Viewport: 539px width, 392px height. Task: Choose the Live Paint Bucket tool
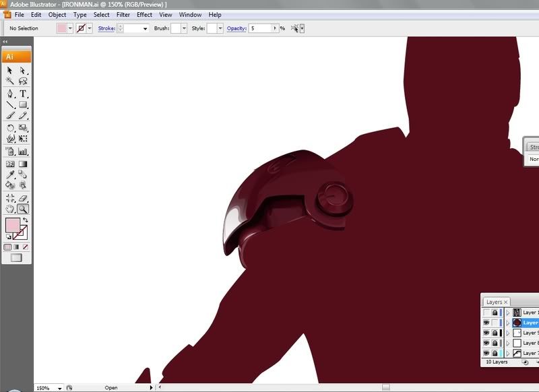point(10,185)
